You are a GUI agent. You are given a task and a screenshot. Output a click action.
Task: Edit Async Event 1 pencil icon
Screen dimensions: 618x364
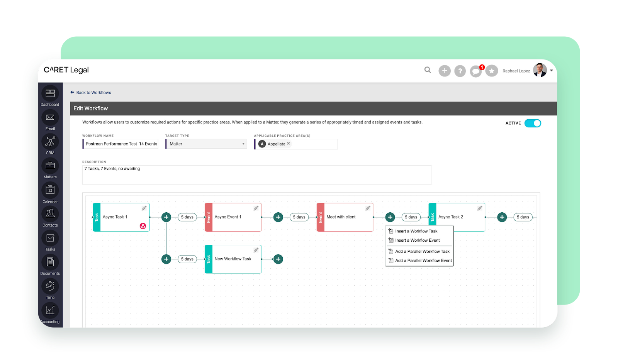click(256, 208)
